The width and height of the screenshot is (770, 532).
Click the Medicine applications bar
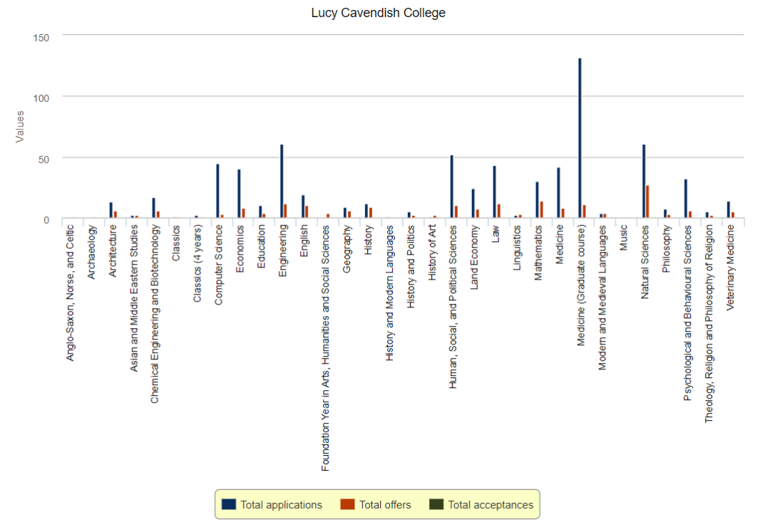pos(558,193)
